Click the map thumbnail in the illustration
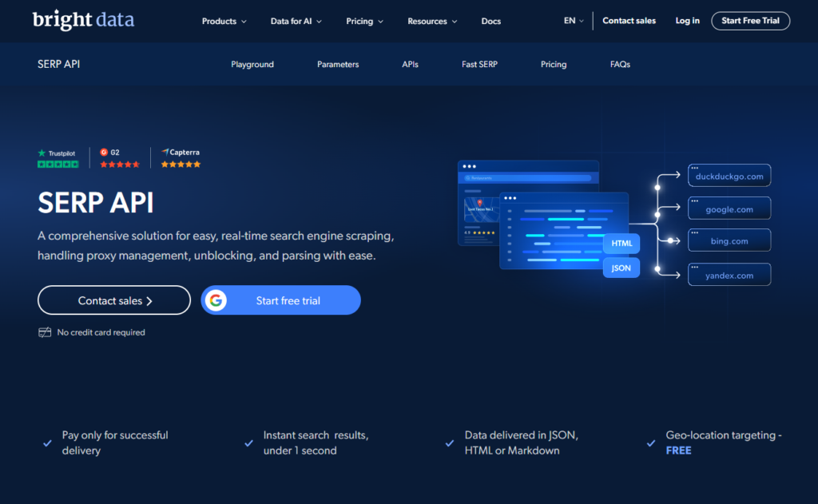 480,210
